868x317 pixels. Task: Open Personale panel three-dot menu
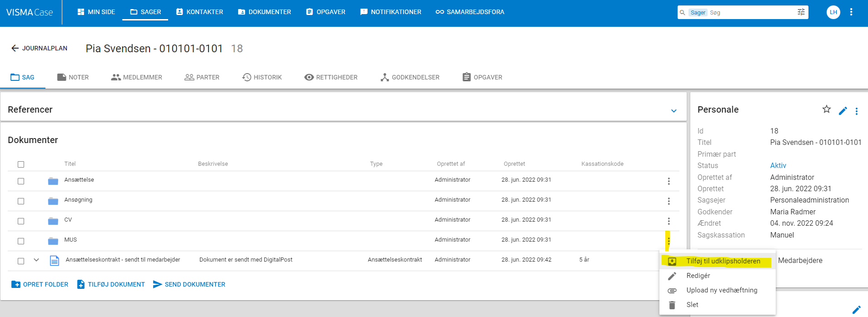pos(857,111)
